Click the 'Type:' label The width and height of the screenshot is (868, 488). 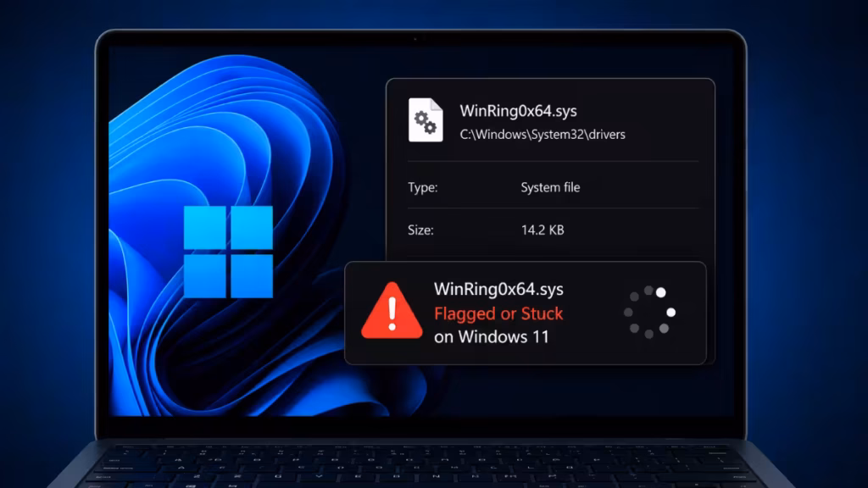423,187
